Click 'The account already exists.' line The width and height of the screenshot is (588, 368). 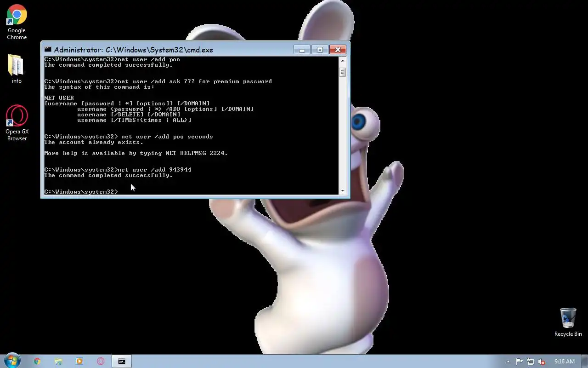(x=94, y=142)
